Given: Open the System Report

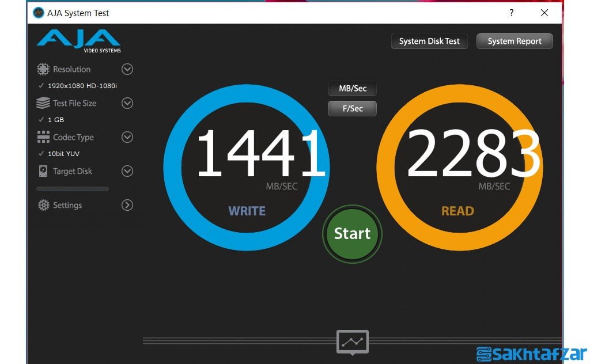Looking at the screenshot, I should pos(514,41).
